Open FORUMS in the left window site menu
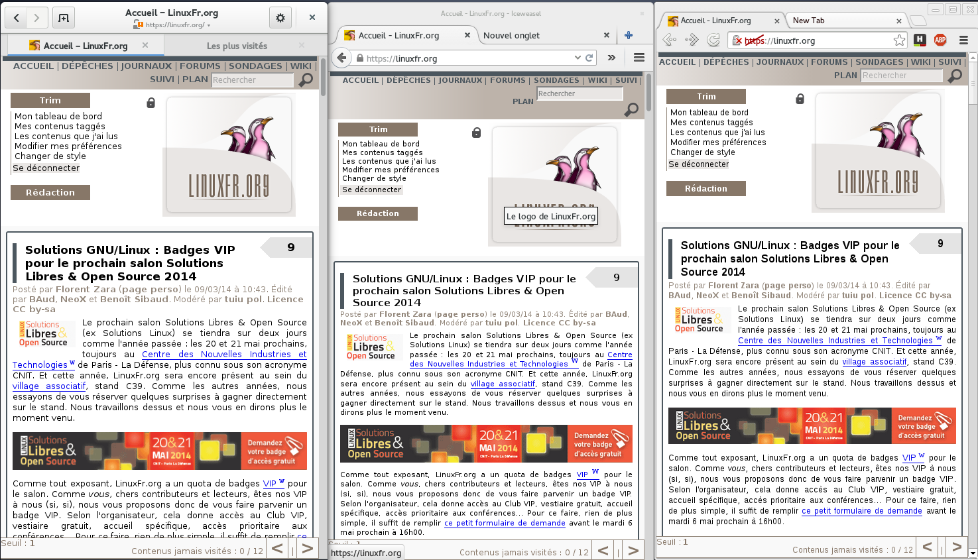The height and width of the screenshot is (560, 978). [200, 66]
